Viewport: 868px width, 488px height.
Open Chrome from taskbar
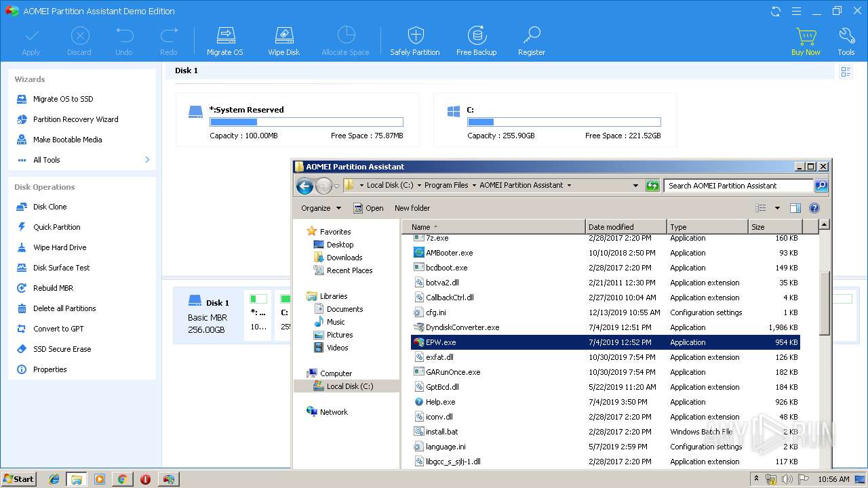pos(122,479)
